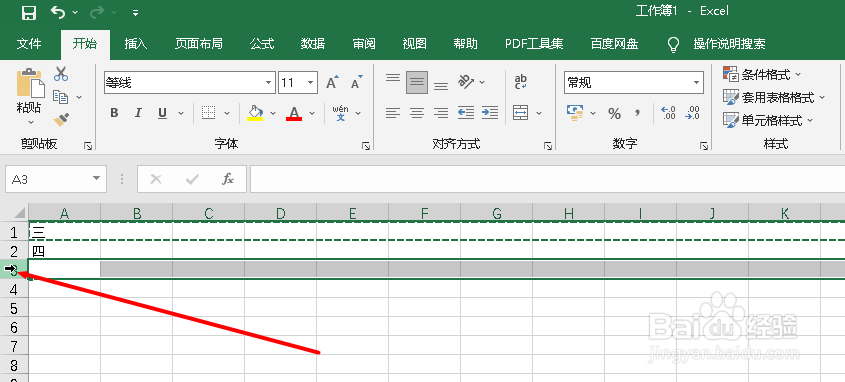Click the wén phonetic guide icon
The width and height of the screenshot is (845, 382).
coord(341,113)
